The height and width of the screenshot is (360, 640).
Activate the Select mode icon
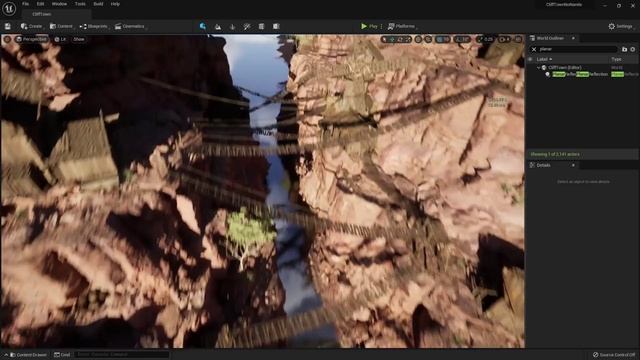point(203,26)
